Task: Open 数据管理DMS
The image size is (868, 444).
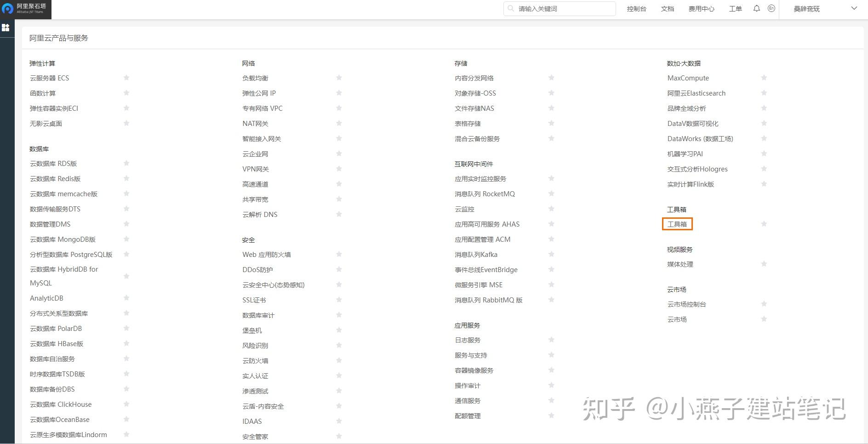Action: 50,224
